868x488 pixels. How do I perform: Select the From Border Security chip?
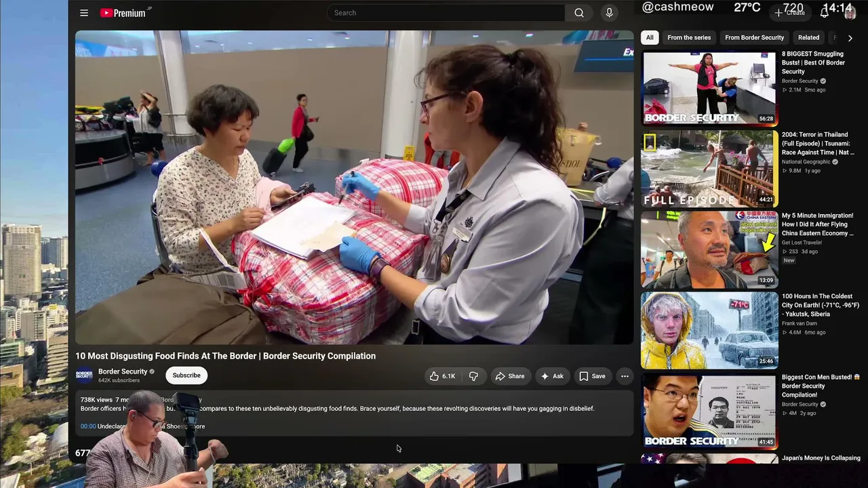coord(754,38)
